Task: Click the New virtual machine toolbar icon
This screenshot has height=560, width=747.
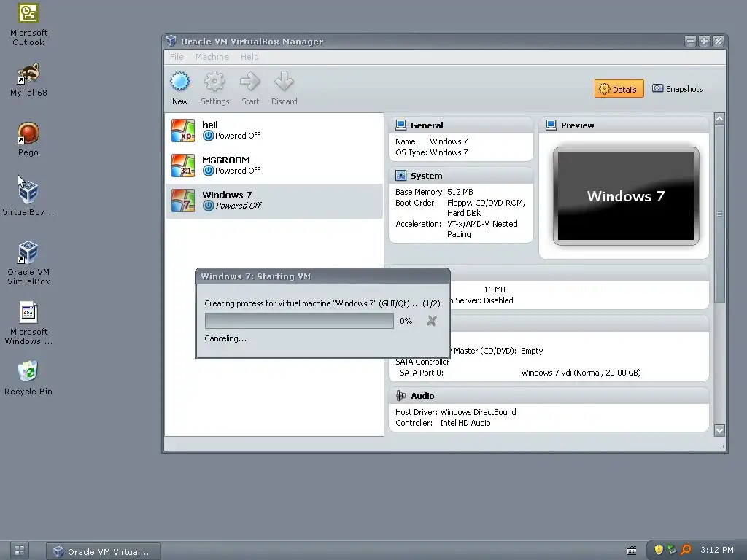Action: [179, 82]
